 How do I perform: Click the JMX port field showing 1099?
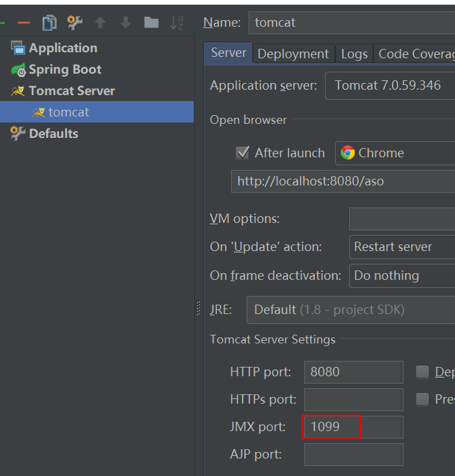click(x=354, y=427)
